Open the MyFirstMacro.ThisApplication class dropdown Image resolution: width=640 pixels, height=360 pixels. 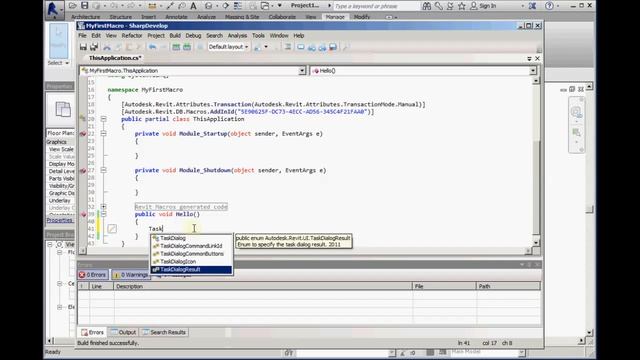[302, 71]
